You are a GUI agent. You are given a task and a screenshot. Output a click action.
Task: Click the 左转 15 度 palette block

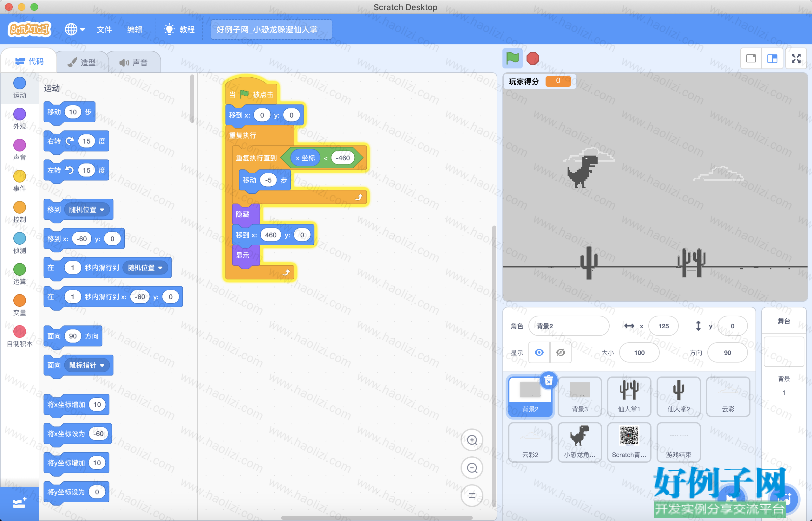pyautogui.click(x=76, y=170)
